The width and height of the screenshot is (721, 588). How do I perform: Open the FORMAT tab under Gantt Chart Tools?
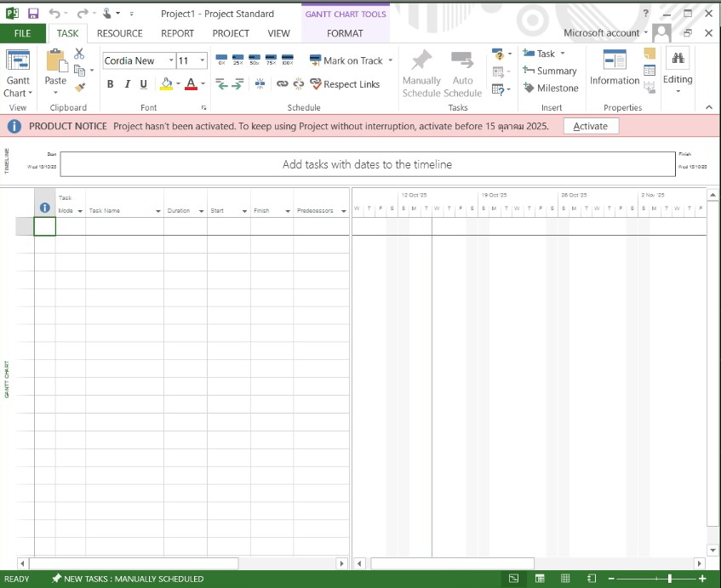[345, 33]
